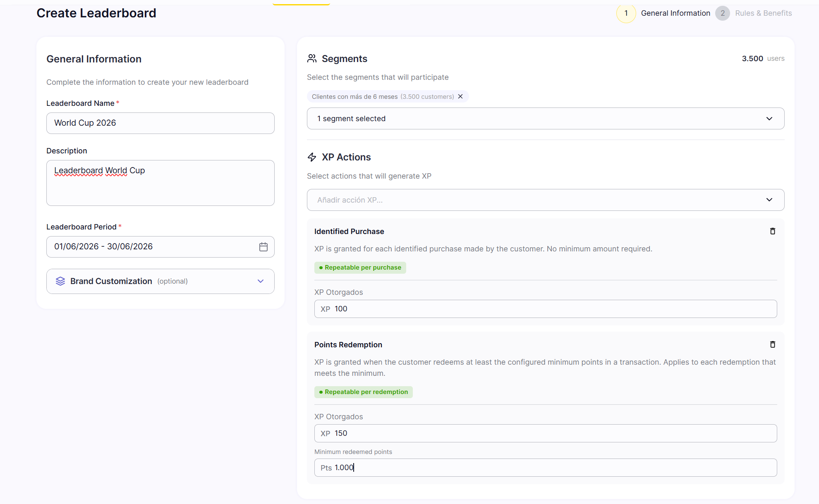This screenshot has width=819, height=504.
Task: Edit Identified Purchase XP value 100
Action: (x=546, y=309)
